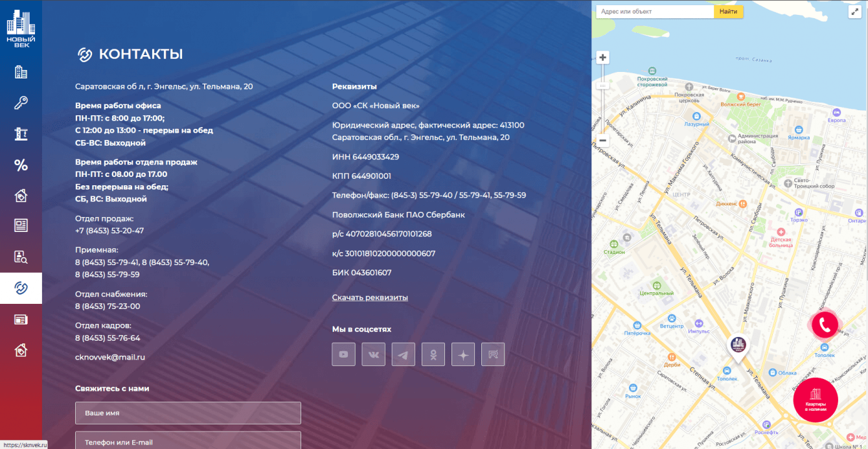The height and width of the screenshot is (449, 868).
Task: Click the Диккенс place on the map
Action: click(732, 203)
